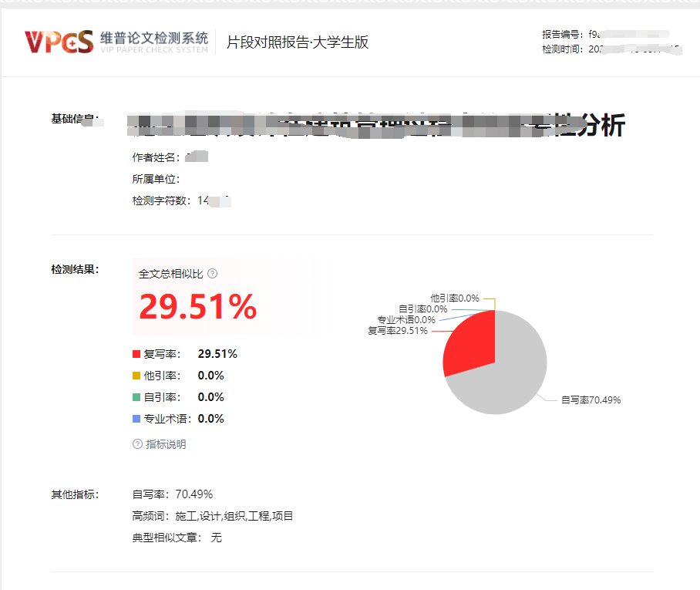Click red 复写率 legend swatch
The image size is (700, 590).
(x=136, y=354)
